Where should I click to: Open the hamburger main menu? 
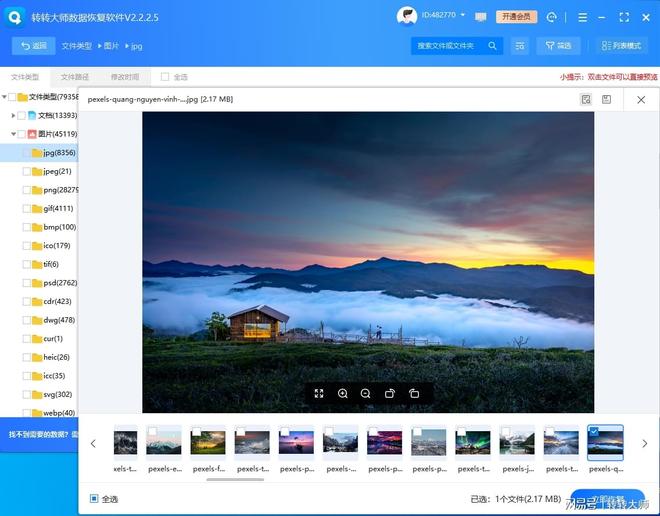(x=583, y=17)
